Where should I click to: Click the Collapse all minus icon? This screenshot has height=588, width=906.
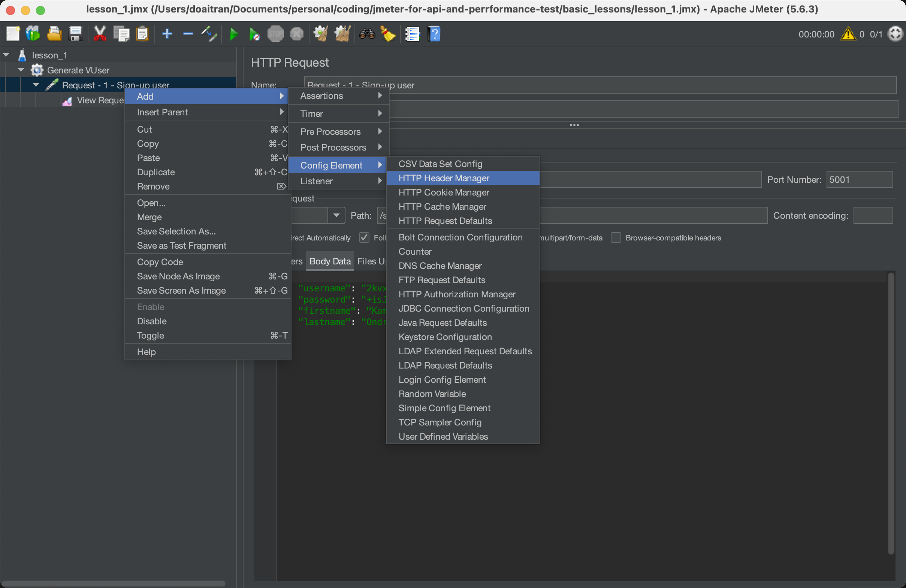pos(188,34)
